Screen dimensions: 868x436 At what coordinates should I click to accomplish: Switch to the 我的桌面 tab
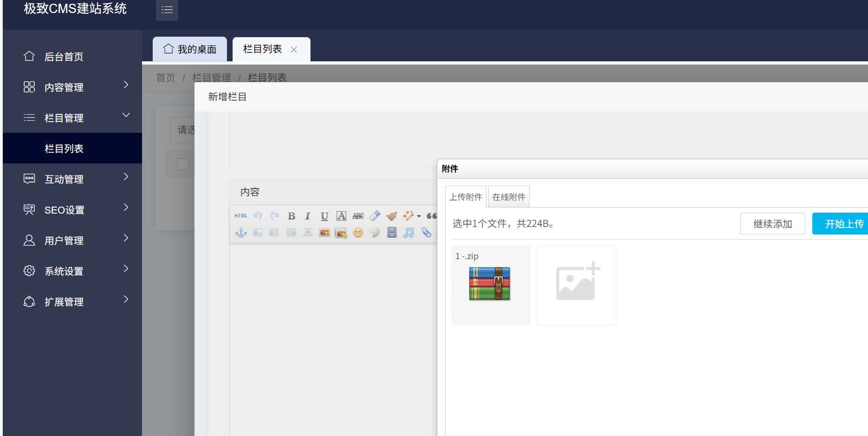coord(190,49)
